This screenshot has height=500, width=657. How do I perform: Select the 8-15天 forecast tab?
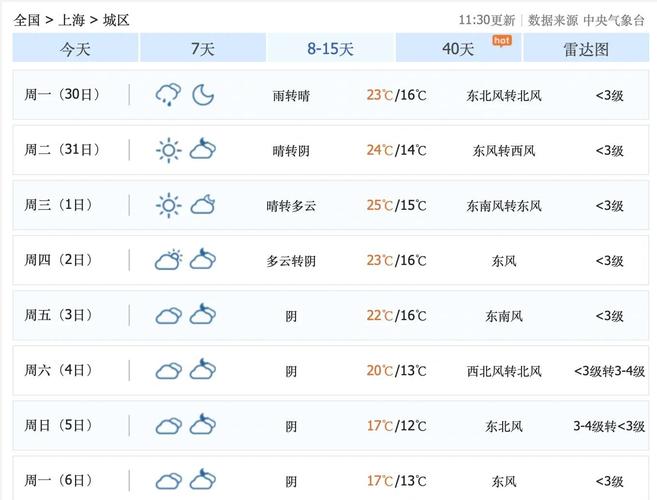[330, 48]
